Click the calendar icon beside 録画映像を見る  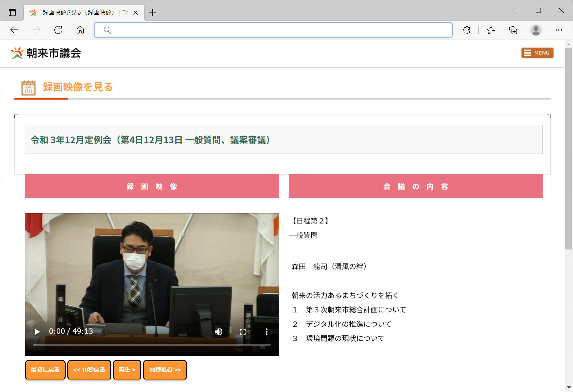pos(29,88)
